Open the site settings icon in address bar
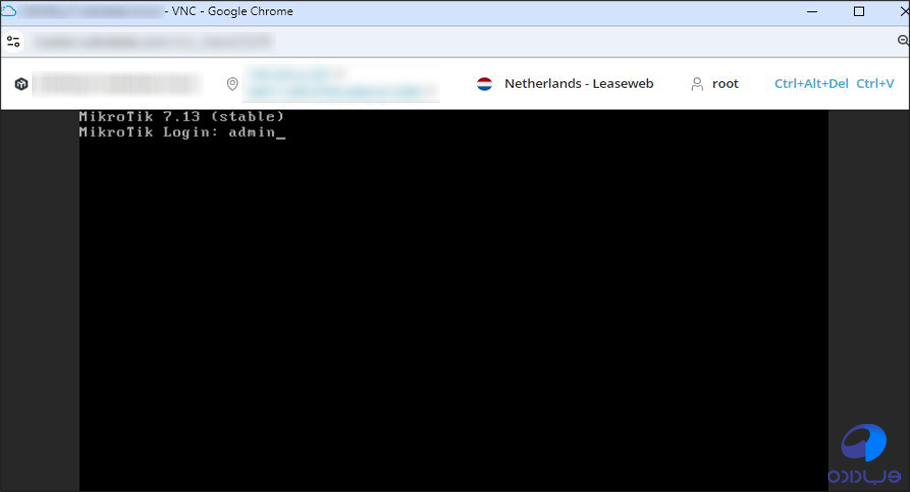The image size is (910, 492). [13, 41]
